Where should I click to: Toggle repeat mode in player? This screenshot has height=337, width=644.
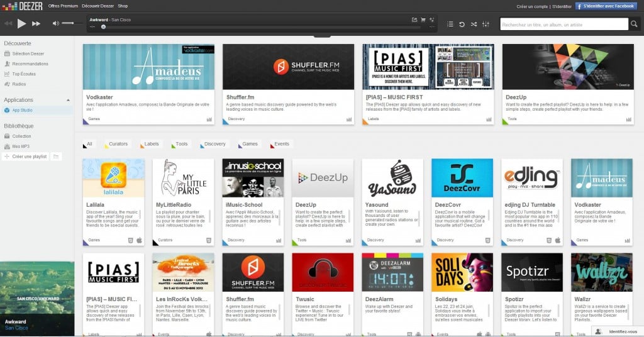coord(462,25)
